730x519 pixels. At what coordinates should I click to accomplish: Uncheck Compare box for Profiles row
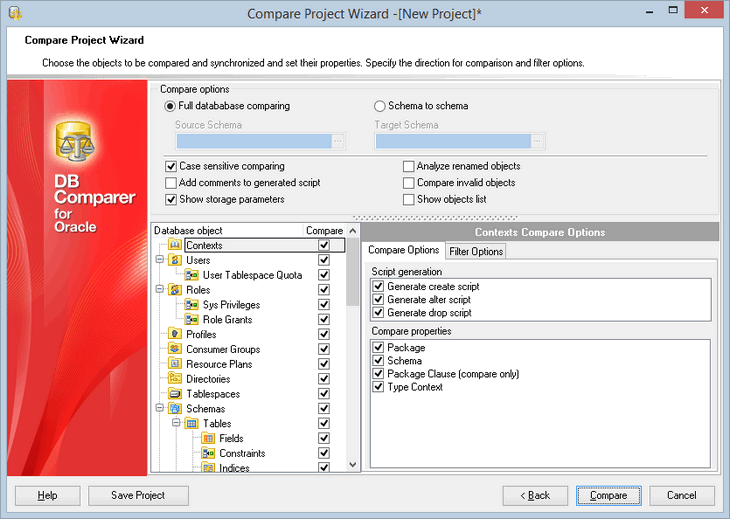(x=324, y=334)
